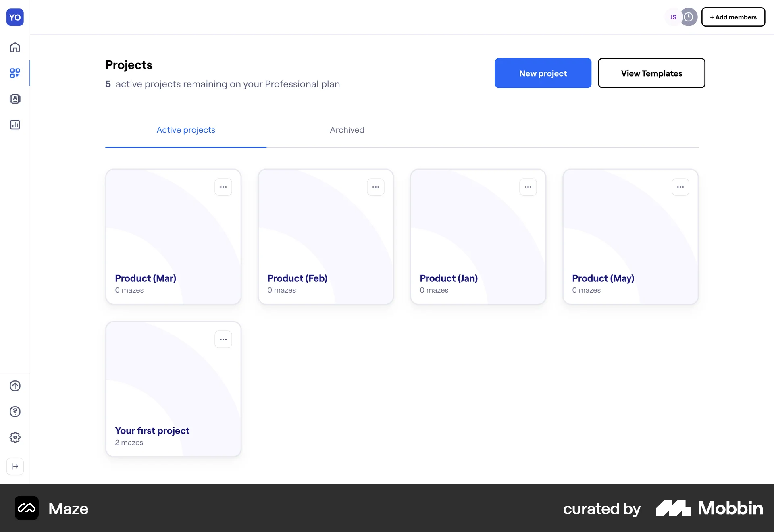Click the clock pending member avatar
This screenshot has height=532, width=774.
pos(689,17)
